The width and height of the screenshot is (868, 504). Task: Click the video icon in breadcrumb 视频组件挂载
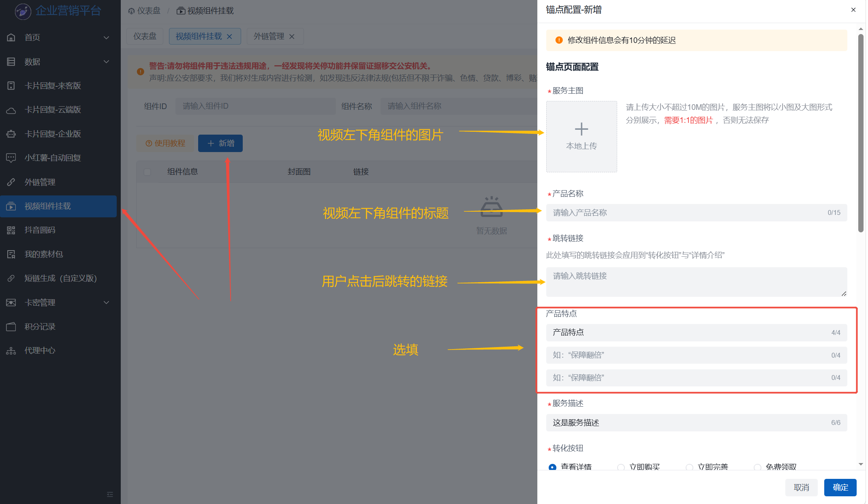(181, 11)
